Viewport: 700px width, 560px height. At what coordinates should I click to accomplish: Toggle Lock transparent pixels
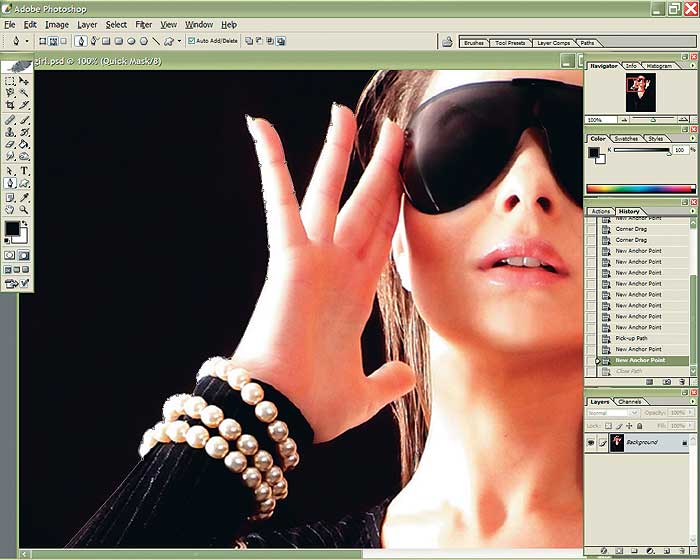[608, 426]
